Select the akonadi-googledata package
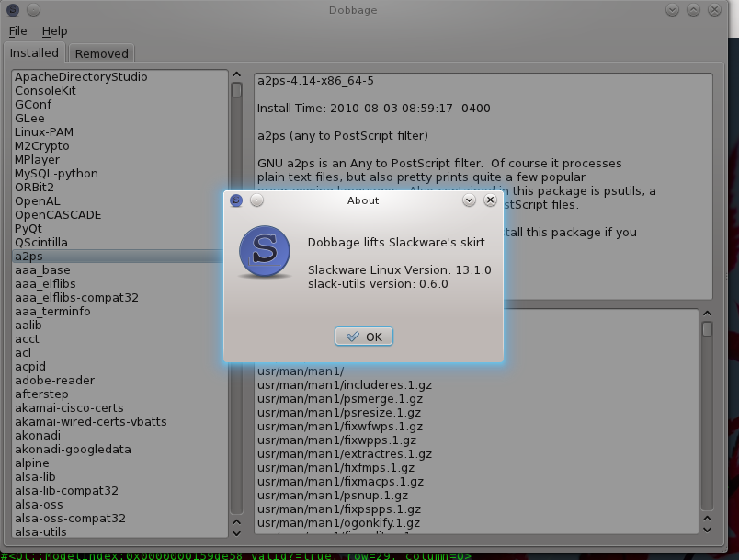The height and width of the screenshot is (560, 739). [x=119, y=450]
